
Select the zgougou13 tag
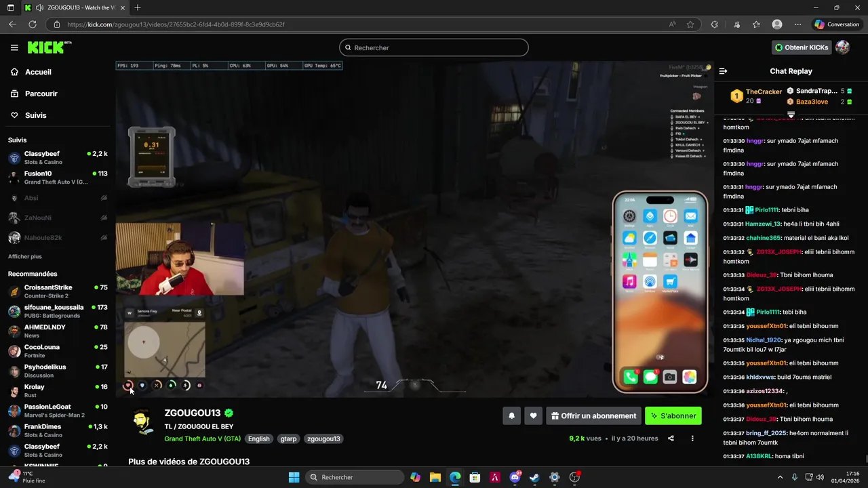[x=323, y=439]
